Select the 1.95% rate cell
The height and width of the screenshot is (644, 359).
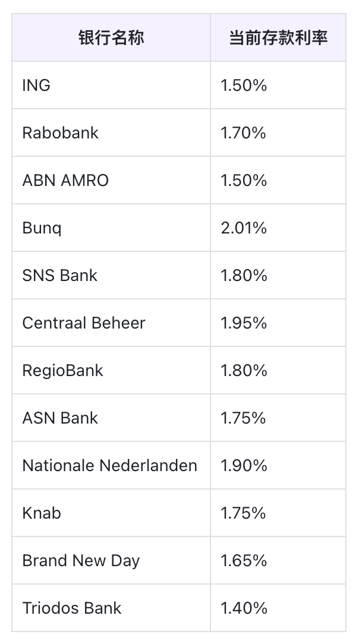[x=244, y=323]
